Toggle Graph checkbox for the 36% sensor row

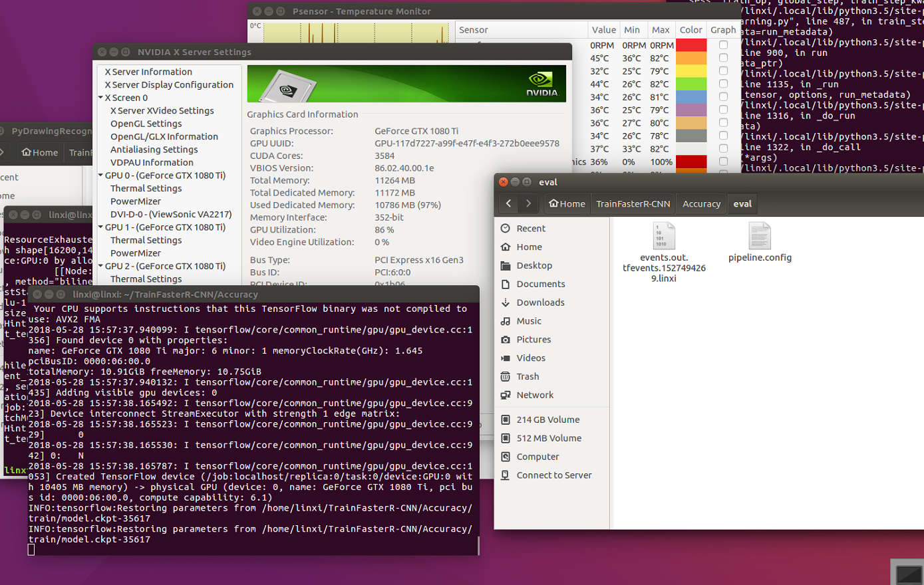723,162
